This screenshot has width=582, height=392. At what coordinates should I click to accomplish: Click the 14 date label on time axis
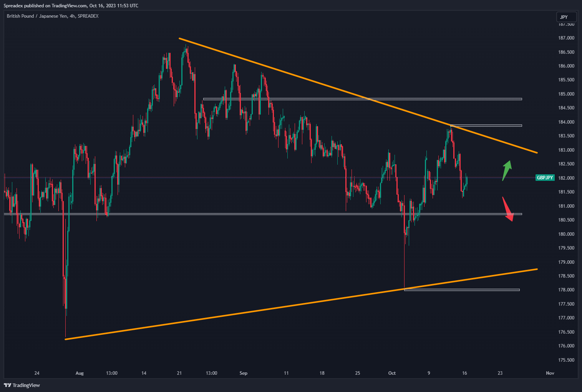point(144,373)
